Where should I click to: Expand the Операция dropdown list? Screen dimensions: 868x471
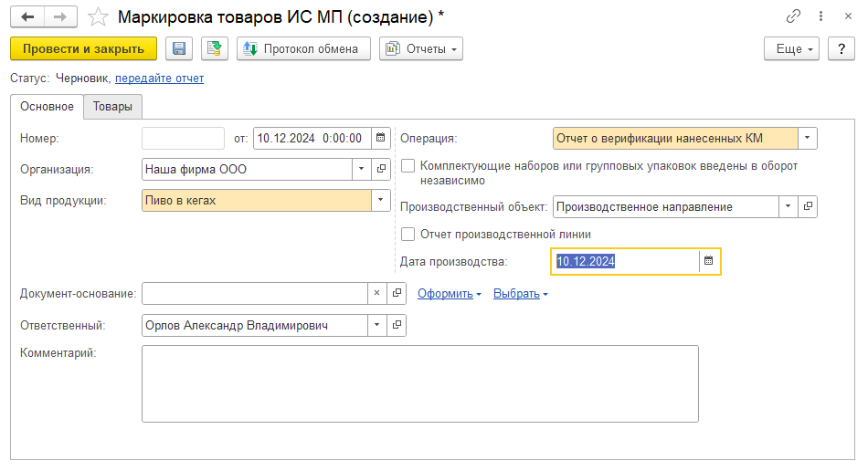(807, 139)
